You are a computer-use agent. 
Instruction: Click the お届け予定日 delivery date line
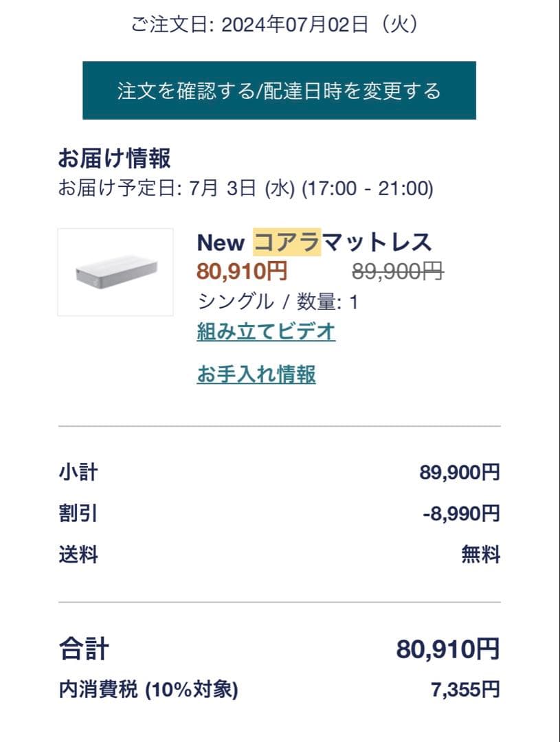click(x=245, y=188)
